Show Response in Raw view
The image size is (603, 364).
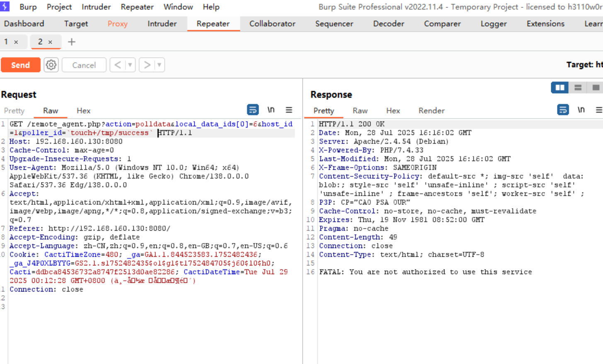pyautogui.click(x=360, y=111)
